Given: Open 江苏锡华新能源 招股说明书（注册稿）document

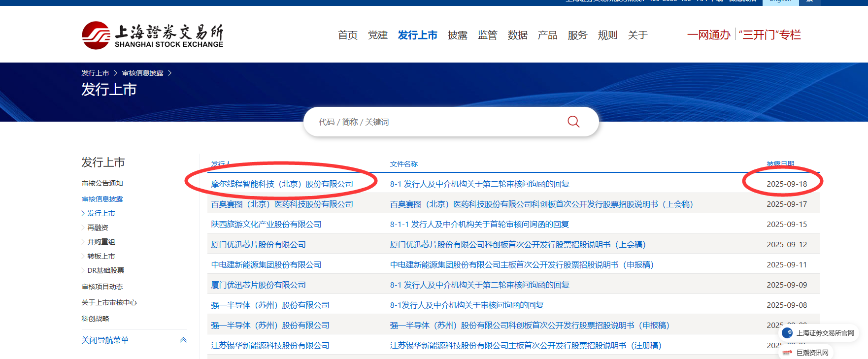Looking at the screenshot, I should tap(526, 345).
